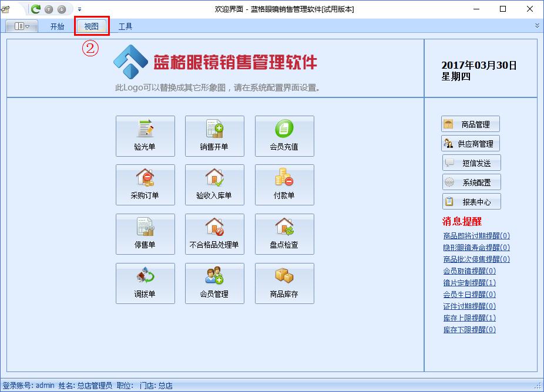Open the 报表中心 report center button
Image resolution: width=544 pixels, height=392 pixels.
pos(471,202)
